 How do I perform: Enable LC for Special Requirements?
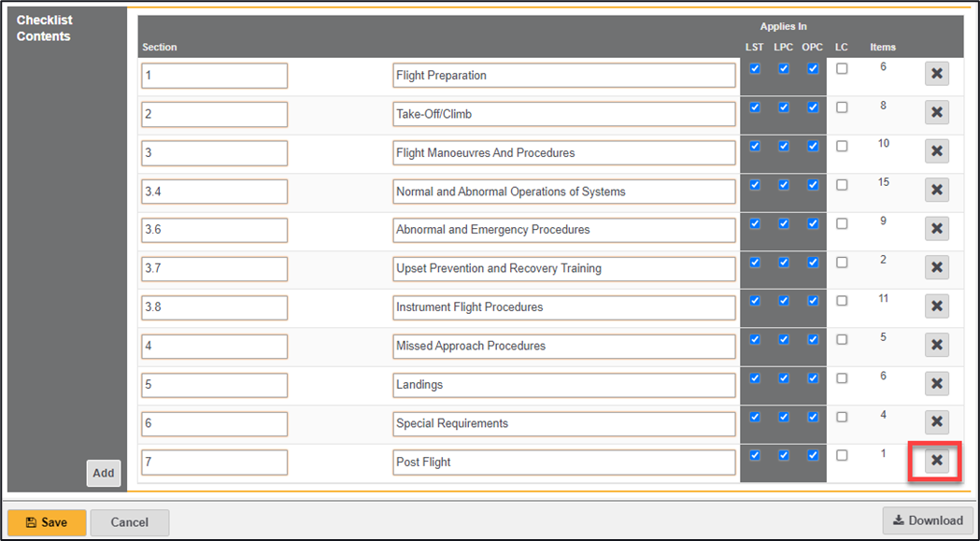842,417
